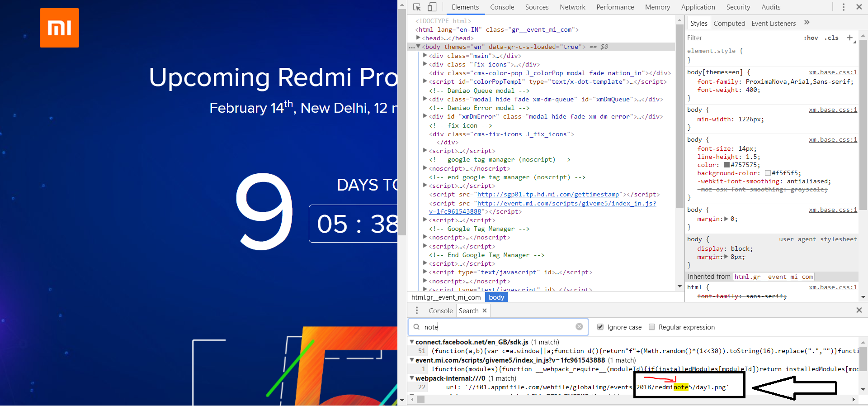
Task: Close the bottom drawer
Action: [859, 310]
